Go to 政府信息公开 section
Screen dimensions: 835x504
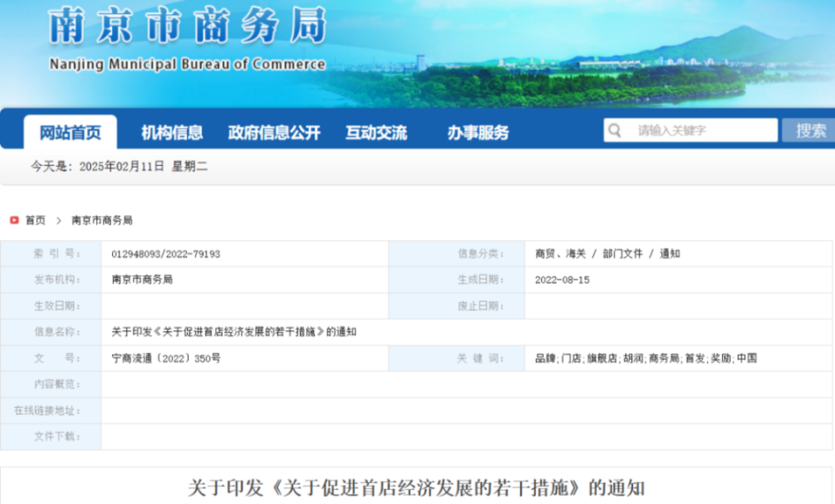point(274,133)
